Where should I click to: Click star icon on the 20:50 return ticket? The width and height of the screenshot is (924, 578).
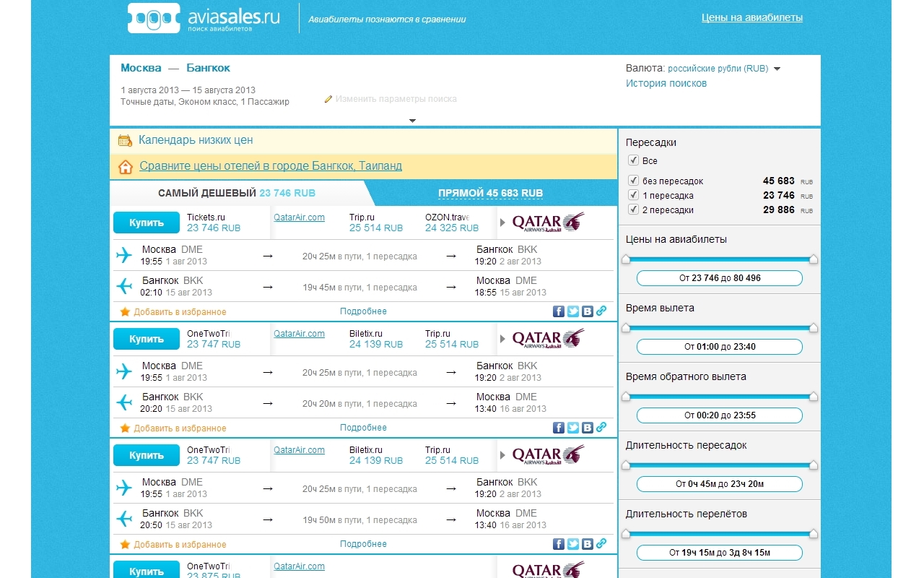(x=125, y=545)
